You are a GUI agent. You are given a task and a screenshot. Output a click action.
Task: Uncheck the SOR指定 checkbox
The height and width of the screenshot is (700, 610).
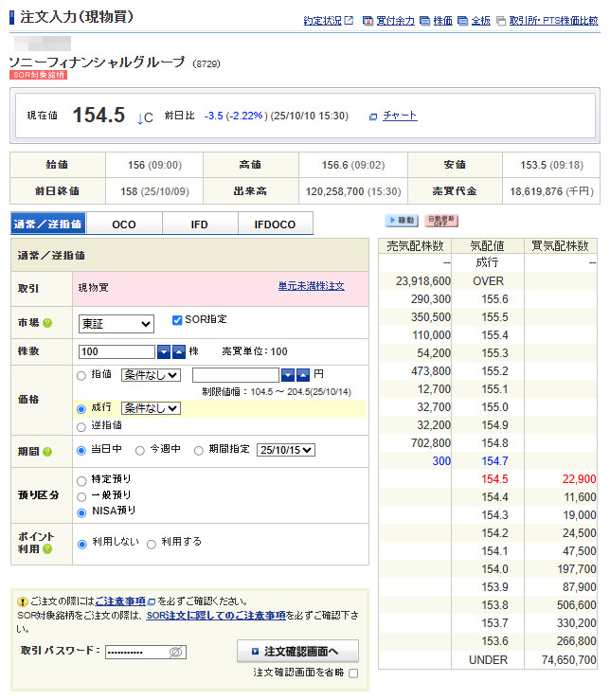pyautogui.click(x=177, y=320)
